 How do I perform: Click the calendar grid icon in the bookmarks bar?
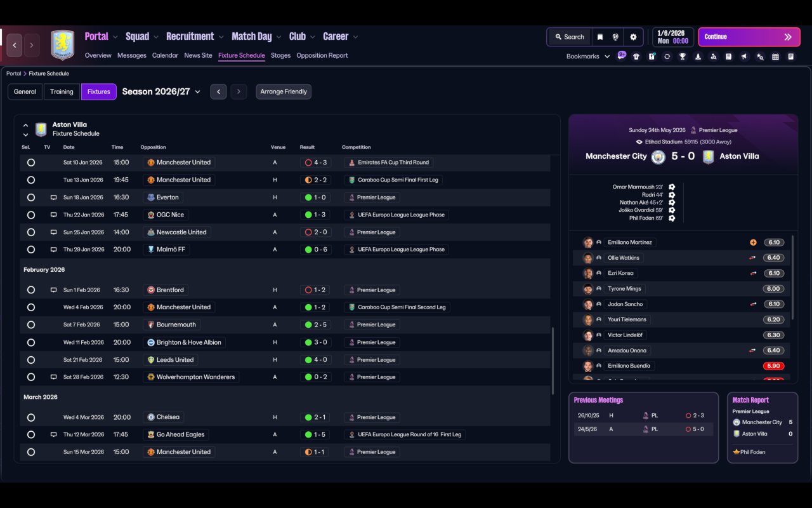pos(775,57)
